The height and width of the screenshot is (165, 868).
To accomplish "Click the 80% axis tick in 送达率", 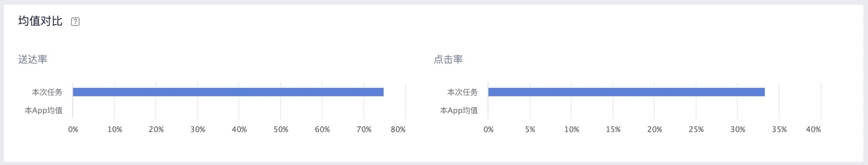I will [x=398, y=129].
